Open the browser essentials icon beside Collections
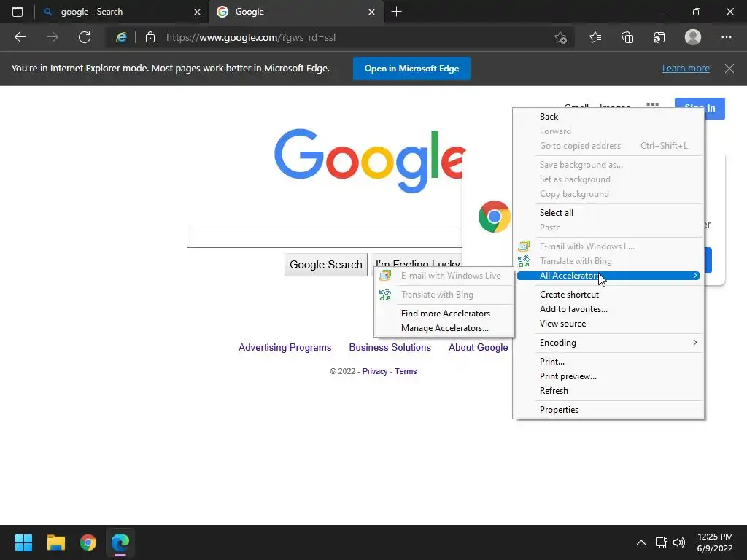 coord(659,37)
